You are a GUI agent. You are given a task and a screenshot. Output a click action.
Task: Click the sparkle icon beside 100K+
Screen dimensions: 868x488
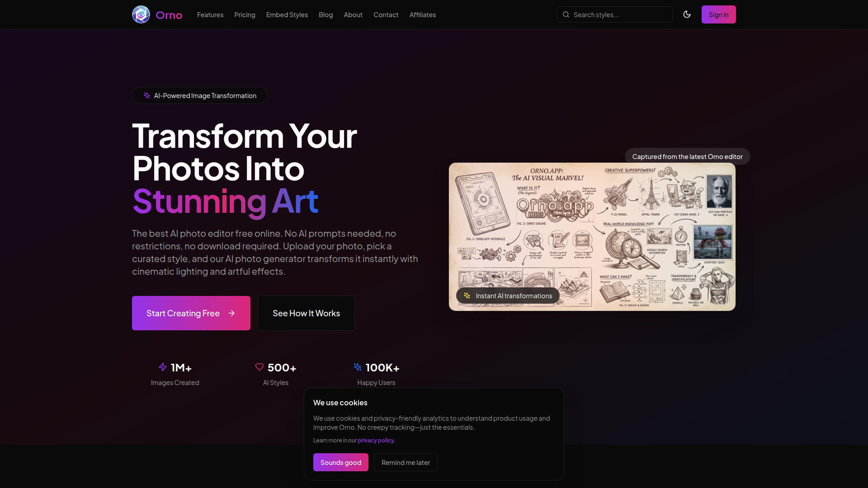(x=358, y=367)
